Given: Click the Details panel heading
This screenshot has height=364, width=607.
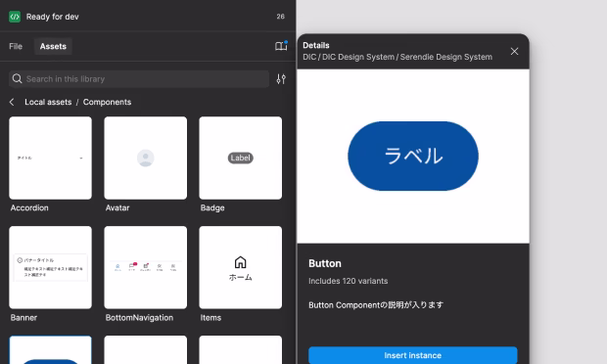Looking at the screenshot, I should (316, 45).
